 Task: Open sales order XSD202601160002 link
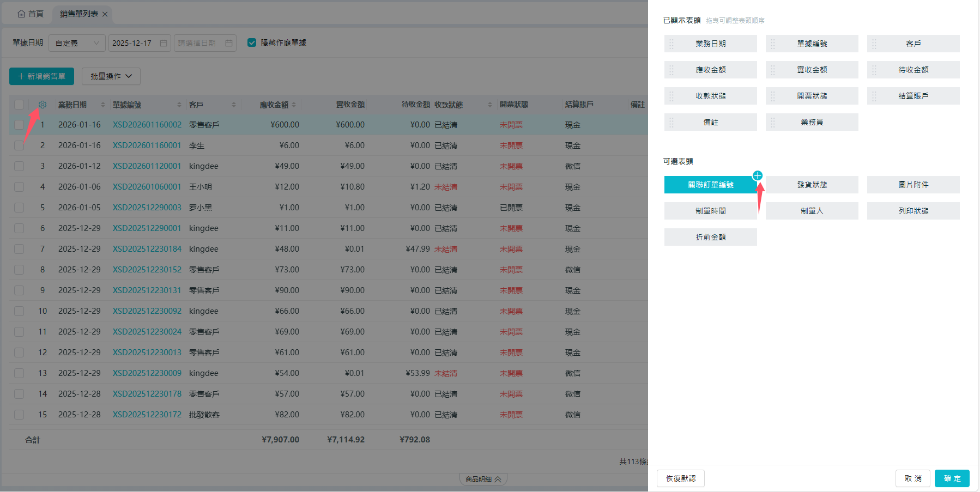pyautogui.click(x=147, y=125)
